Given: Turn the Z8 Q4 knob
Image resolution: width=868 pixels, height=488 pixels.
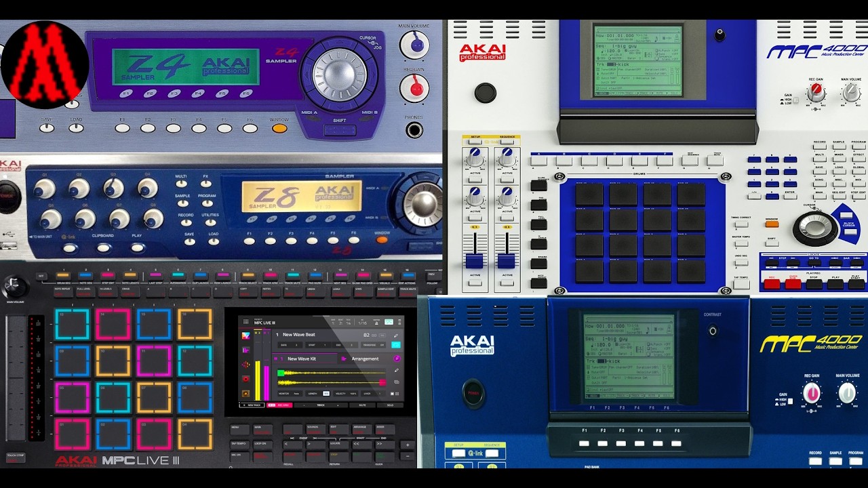Looking at the screenshot, I should (148, 188).
